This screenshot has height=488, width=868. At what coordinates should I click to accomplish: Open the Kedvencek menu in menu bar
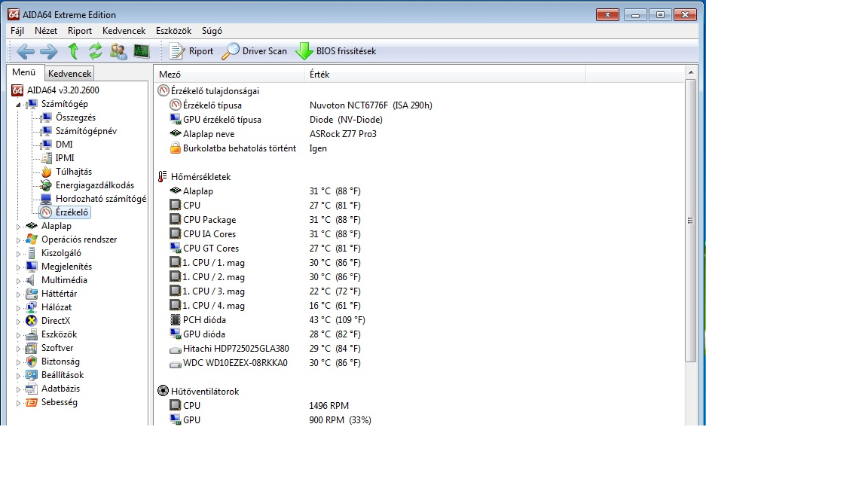tap(124, 31)
